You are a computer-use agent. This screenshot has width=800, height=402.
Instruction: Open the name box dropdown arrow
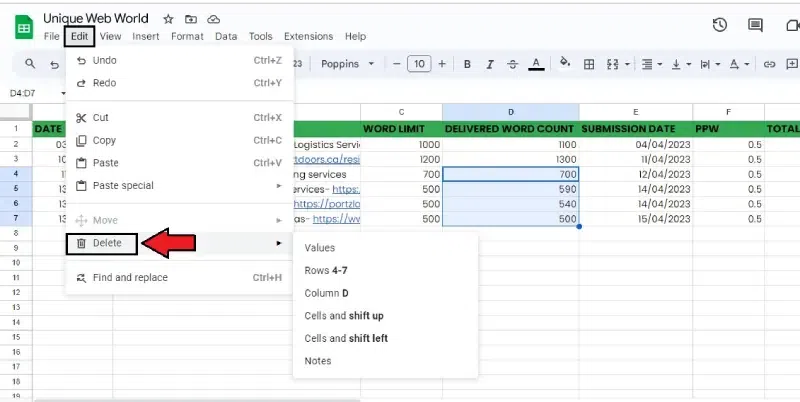pos(64,93)
